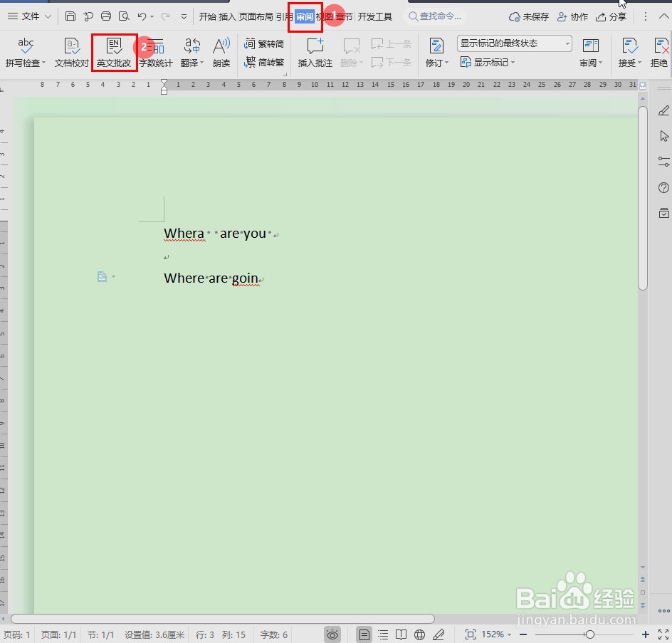This screenshot has height=643, width=672.
Task: Open 字数统计 word count
Action: tap(156, 52)
